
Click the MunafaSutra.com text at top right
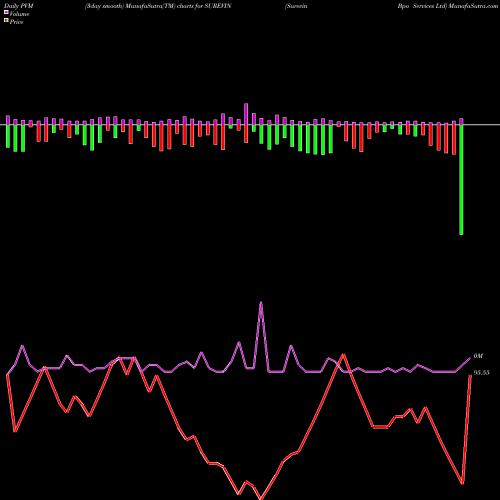pyautogui.click(x=473, y=6)
